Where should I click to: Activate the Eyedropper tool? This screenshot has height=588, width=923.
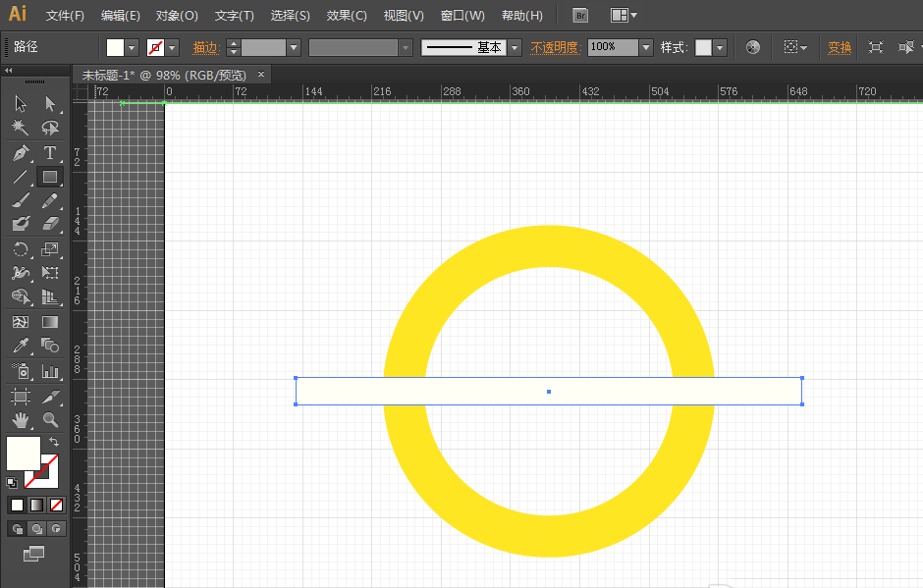(20, 347)
